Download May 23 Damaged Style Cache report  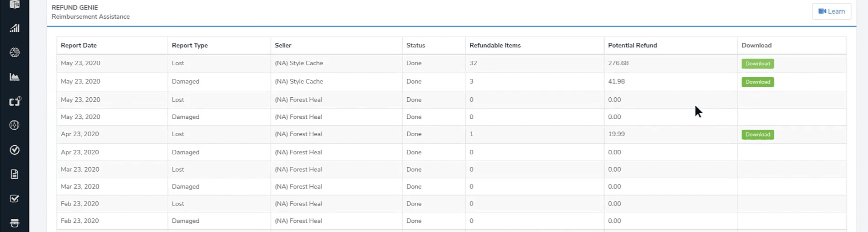coord(757,82)
